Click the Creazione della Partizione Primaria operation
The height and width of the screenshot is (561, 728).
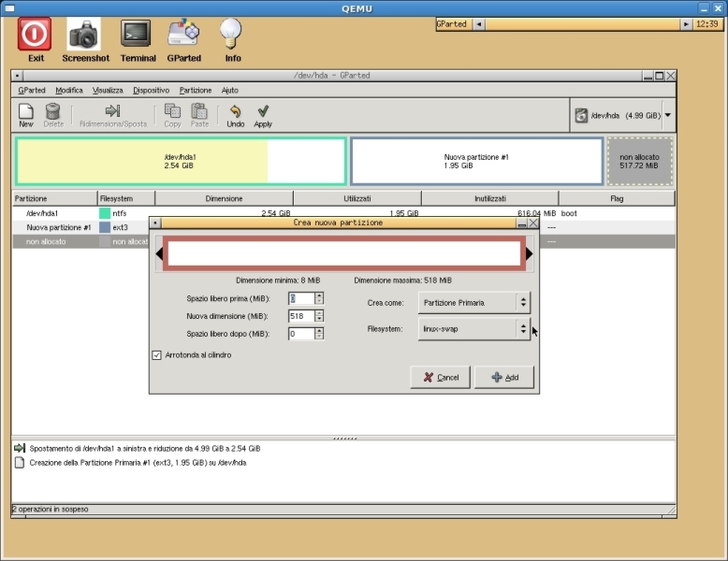tap(138, 463)
